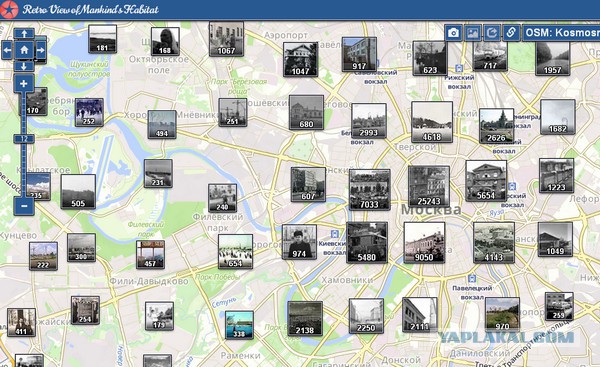Open the OSM: Kosmosnimki map layer selector
Viewport: 600px width, 367px height.
coord(561,33)
